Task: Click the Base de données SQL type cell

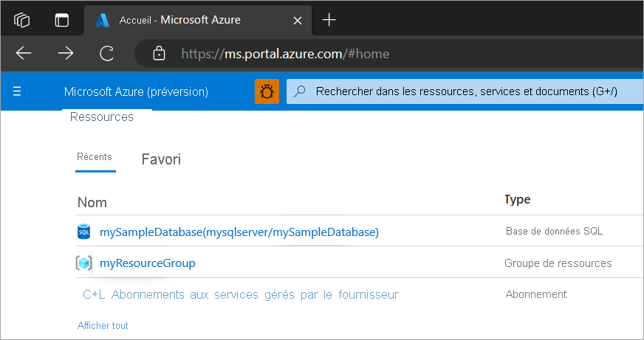Action: click(554, 232)
